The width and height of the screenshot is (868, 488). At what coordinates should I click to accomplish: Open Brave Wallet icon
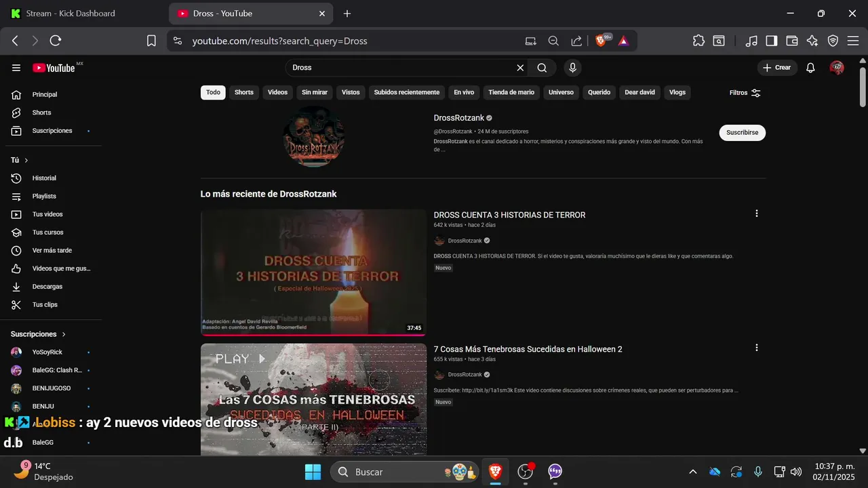click(792, 41)
